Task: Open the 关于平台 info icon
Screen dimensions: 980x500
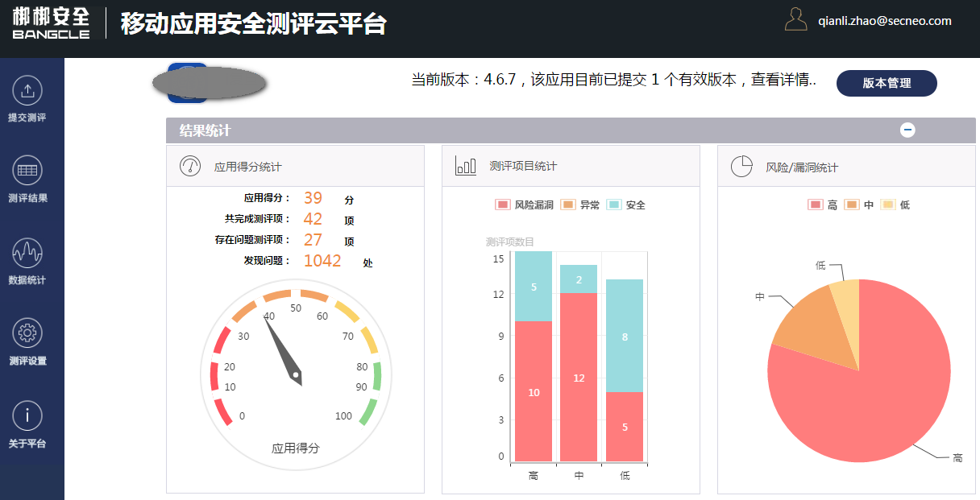Action: coord(27,415)
